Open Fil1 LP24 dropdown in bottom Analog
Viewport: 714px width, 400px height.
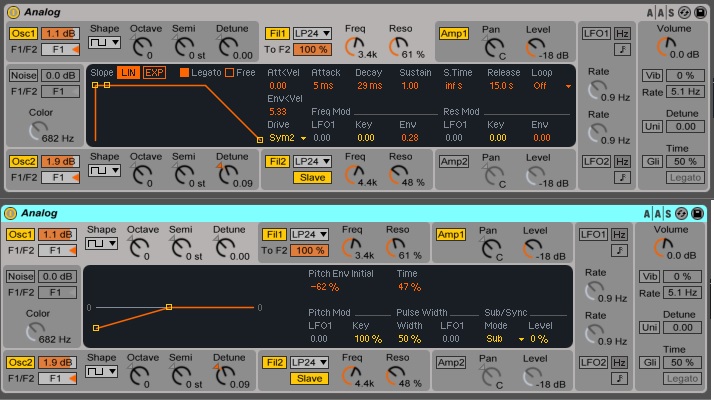309,234
